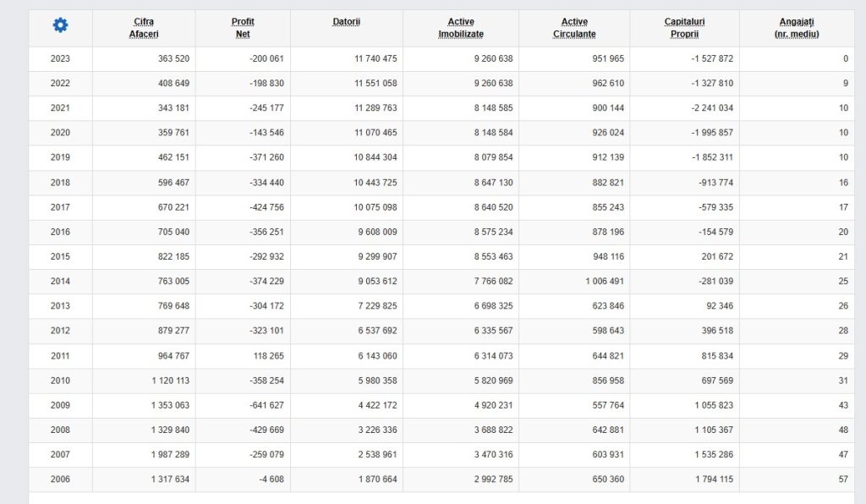The width and height of the screenshot is (866, 504).
Task: Click the 2015 year row label
Action: click(x=60, y=257)
